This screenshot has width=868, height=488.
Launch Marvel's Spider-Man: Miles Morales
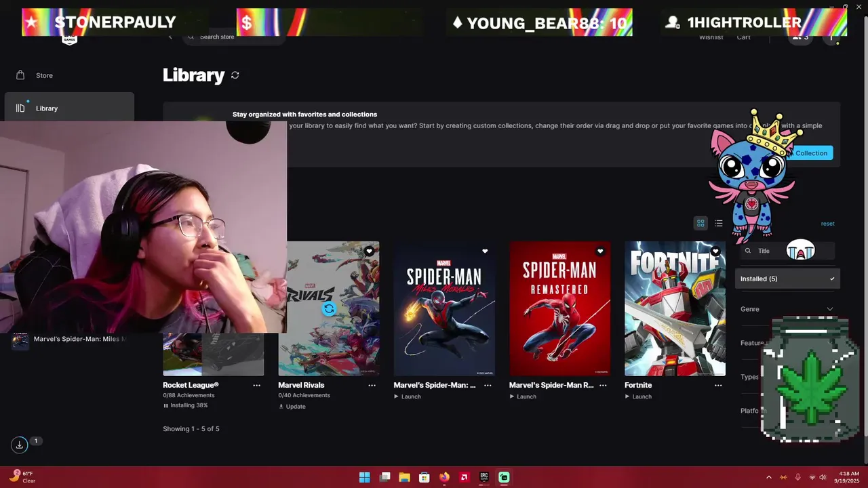click(x=408, y=396)
